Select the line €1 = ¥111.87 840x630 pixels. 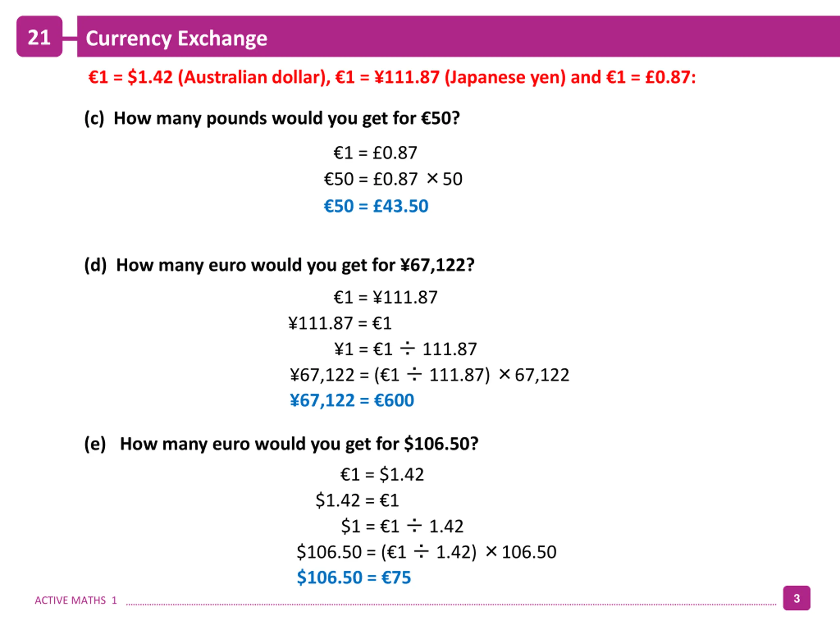[x=386, y=297]
